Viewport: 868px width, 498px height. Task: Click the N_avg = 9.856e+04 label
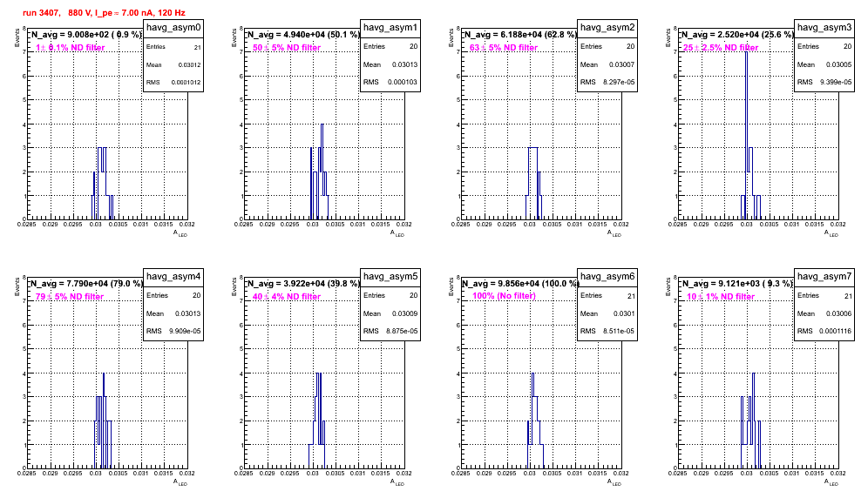click(x=520, y=283)
